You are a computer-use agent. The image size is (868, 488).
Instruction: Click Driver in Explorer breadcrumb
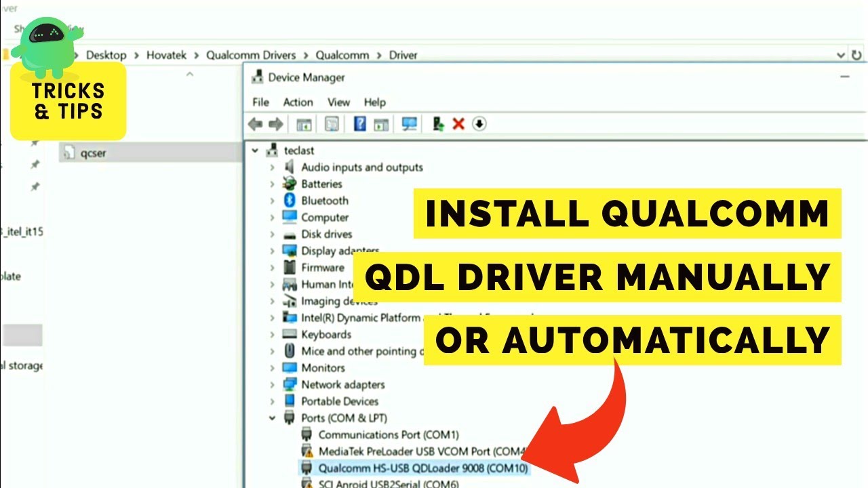pos(403,55)
